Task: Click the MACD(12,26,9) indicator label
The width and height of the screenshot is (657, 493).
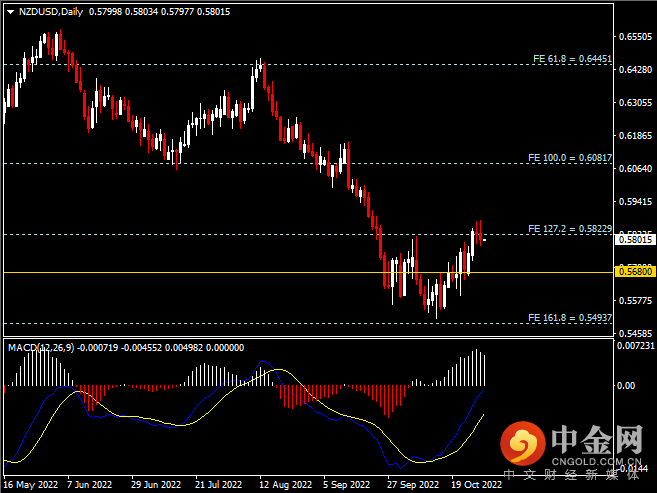Action: coord(41,348)
